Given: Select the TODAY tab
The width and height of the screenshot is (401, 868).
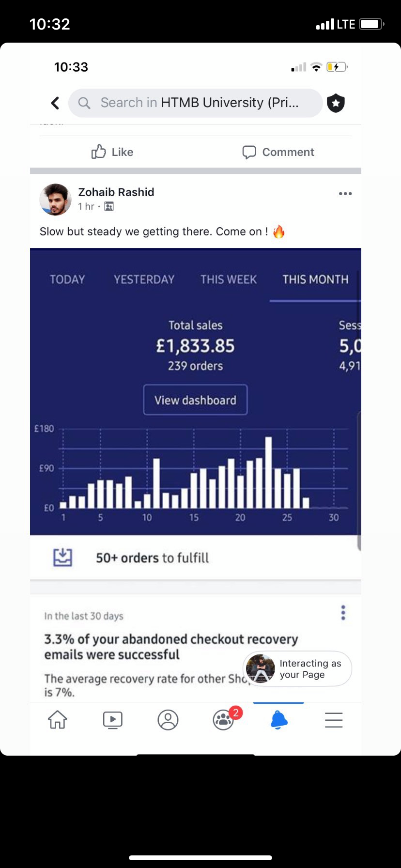Looking at the screenshot, I should (x=67, y=279).
